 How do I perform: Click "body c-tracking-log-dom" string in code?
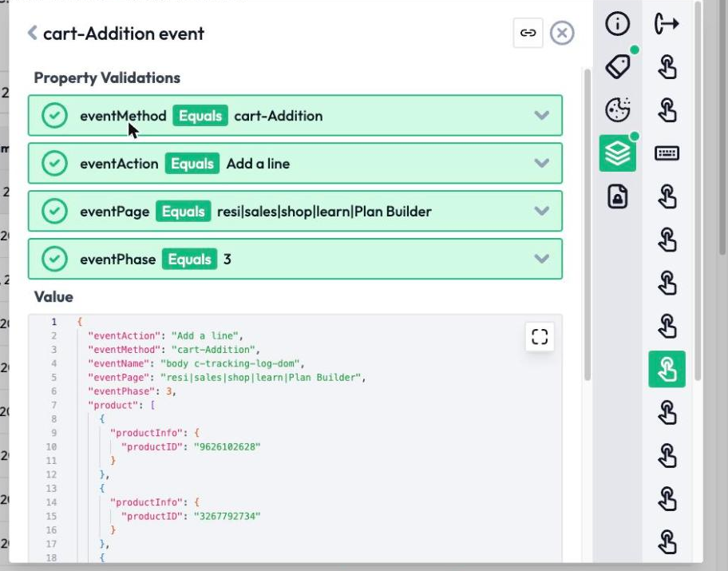(232, 363)
